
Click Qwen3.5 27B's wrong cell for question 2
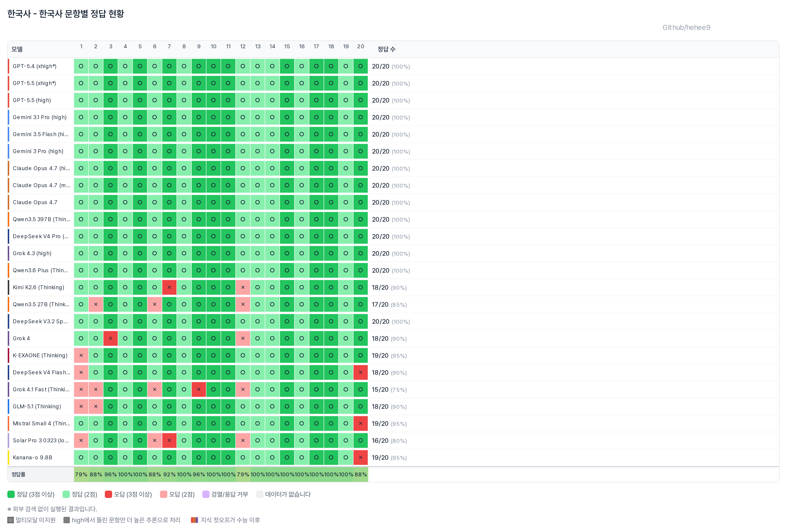click(96, 304)
